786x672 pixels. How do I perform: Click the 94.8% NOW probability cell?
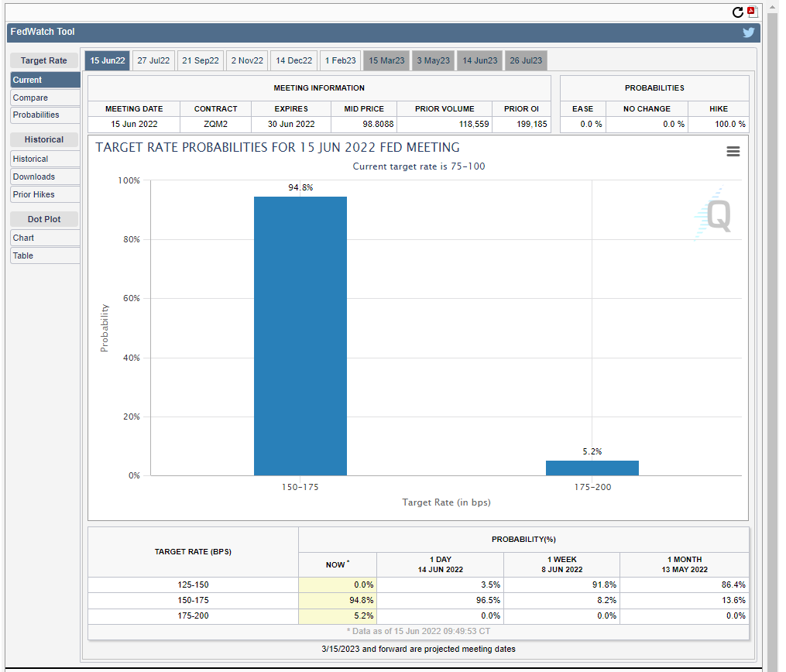[338, 600]
